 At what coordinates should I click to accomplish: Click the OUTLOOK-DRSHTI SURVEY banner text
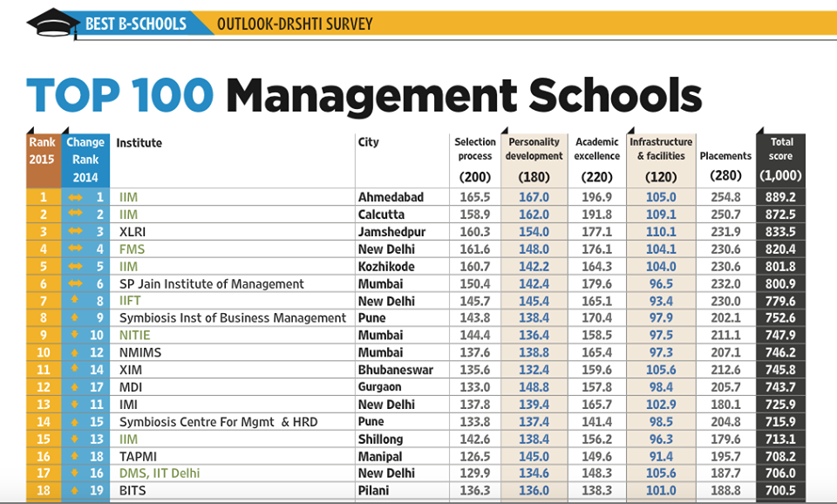click(295, 24)
